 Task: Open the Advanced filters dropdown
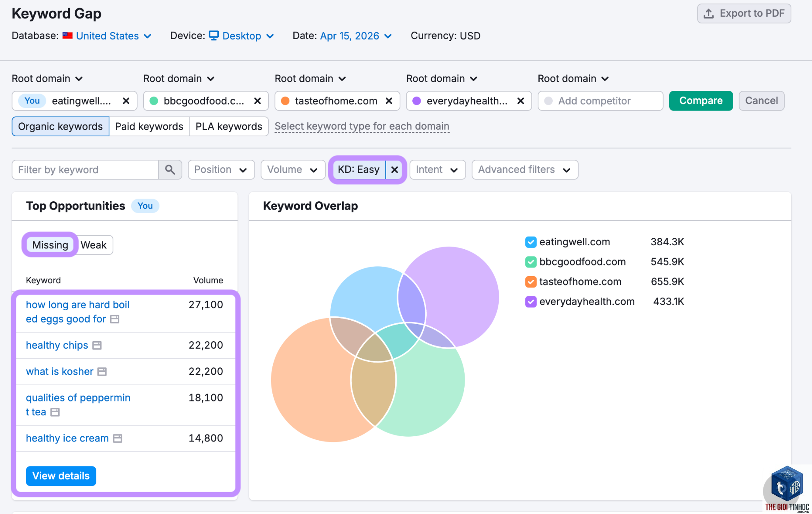[x=525, y=170]
